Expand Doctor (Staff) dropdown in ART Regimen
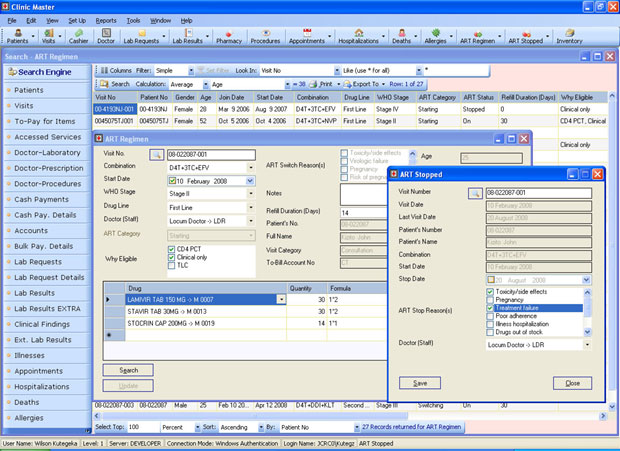Viewport: 620px width, 451px height. click(x=251, y=221)
